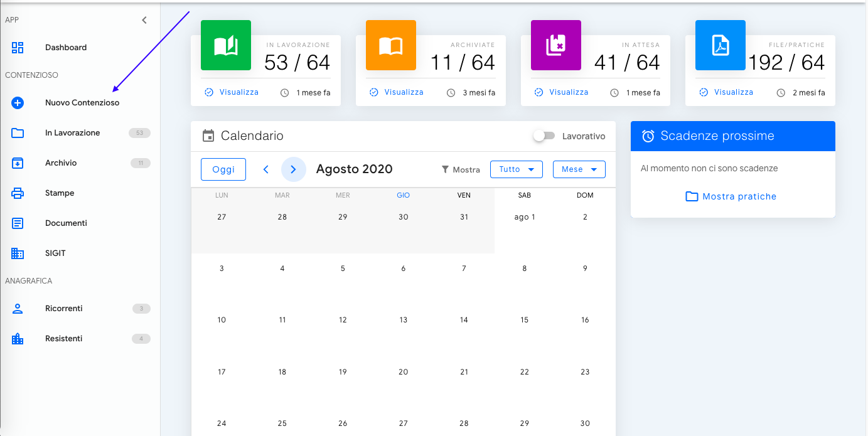868x436 pixels.
Task: Click the Stampe printer icon
Action: point(18,193)
